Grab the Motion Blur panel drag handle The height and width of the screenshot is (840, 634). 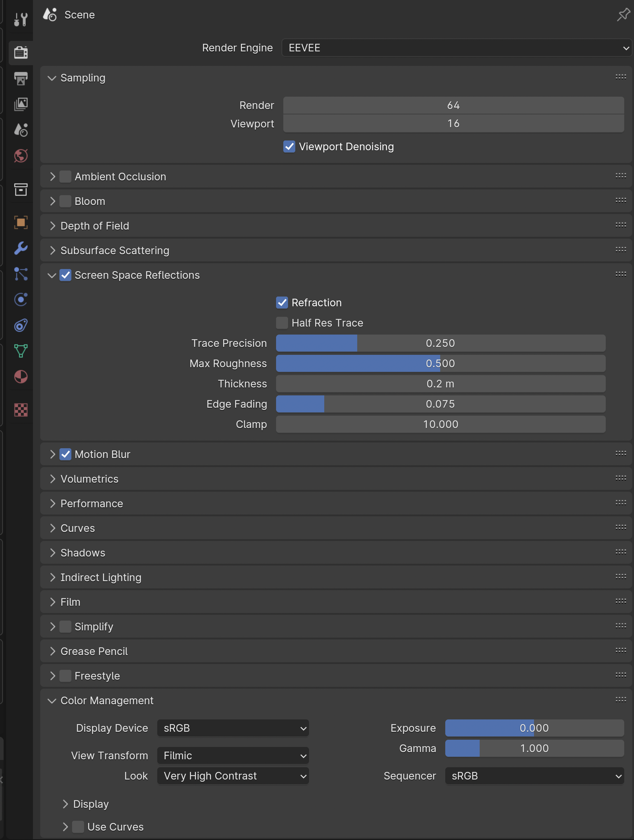point(621,453)
